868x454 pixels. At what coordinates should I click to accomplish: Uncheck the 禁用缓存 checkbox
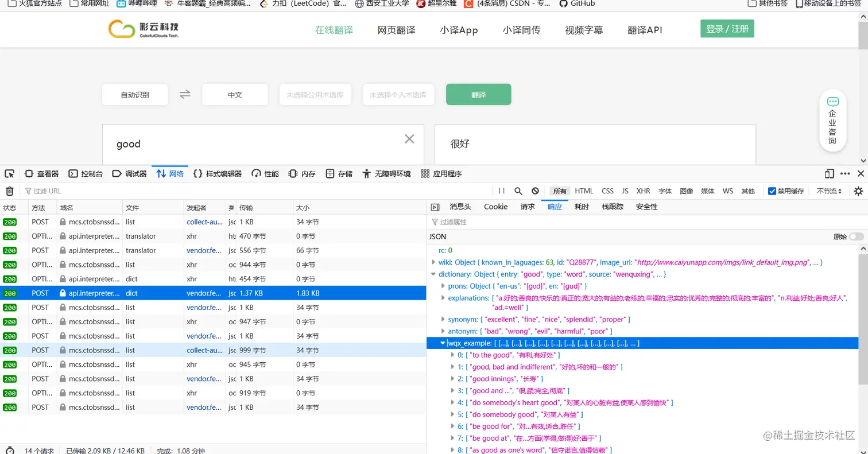tap(772, 191)
